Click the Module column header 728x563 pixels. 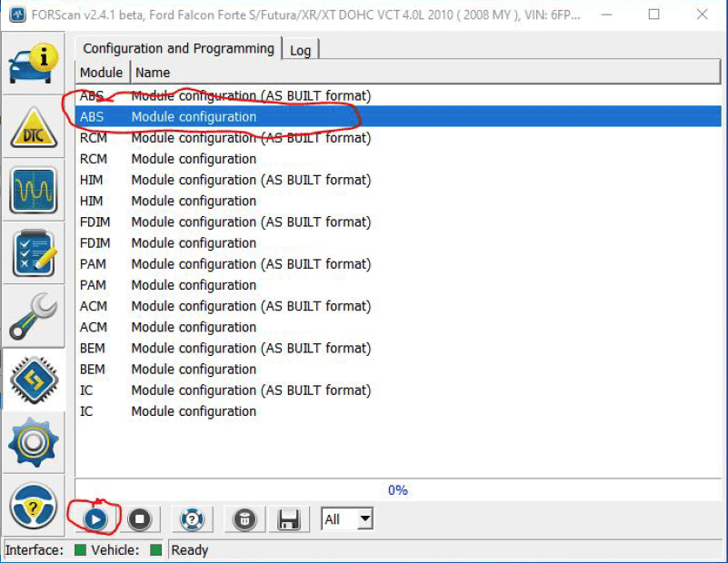tap(102, 73)
